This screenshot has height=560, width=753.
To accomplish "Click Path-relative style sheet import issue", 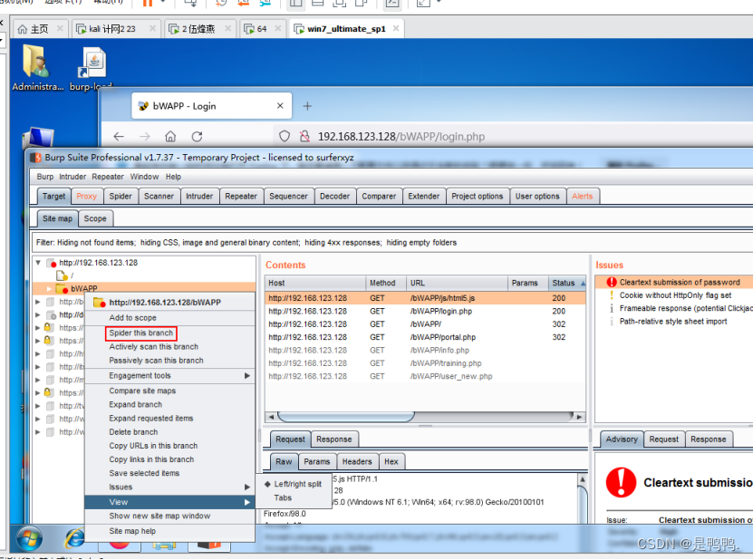I will pyautogui.click(x=672, y=322).
